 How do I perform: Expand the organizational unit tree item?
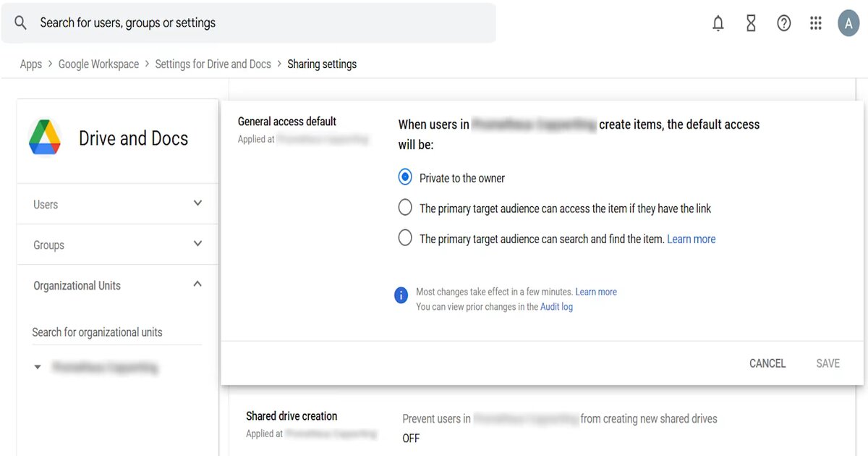(38, 367)
